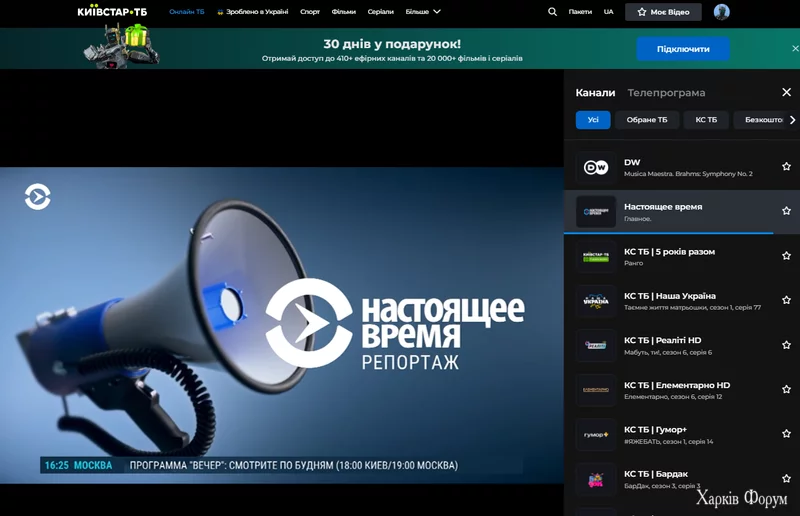
Task: Expand the Більше menu dropdown
Action: 423,12
